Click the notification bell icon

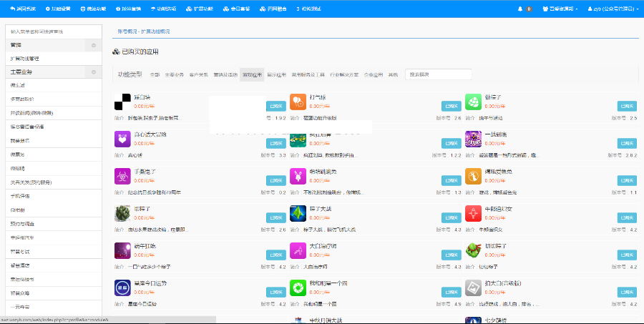[520, 9]
